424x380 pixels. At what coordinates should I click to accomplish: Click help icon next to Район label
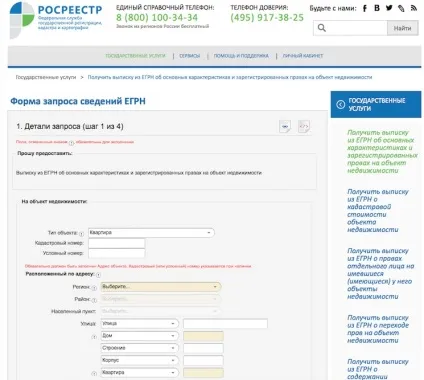click(94, 300)
